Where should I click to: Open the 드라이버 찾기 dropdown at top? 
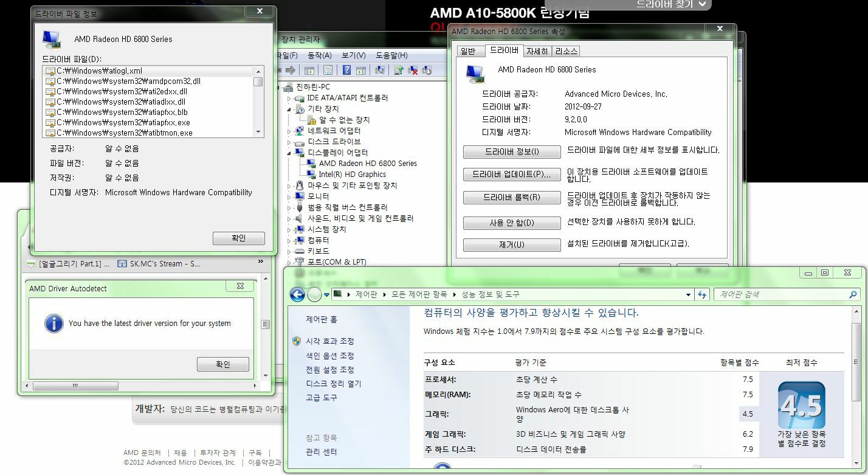(671, 4)
